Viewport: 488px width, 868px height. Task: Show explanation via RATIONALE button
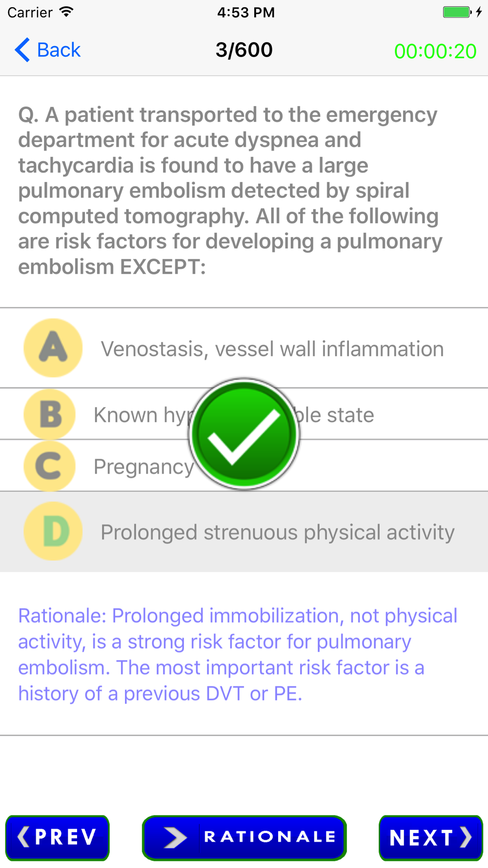(x=244, y=838)
